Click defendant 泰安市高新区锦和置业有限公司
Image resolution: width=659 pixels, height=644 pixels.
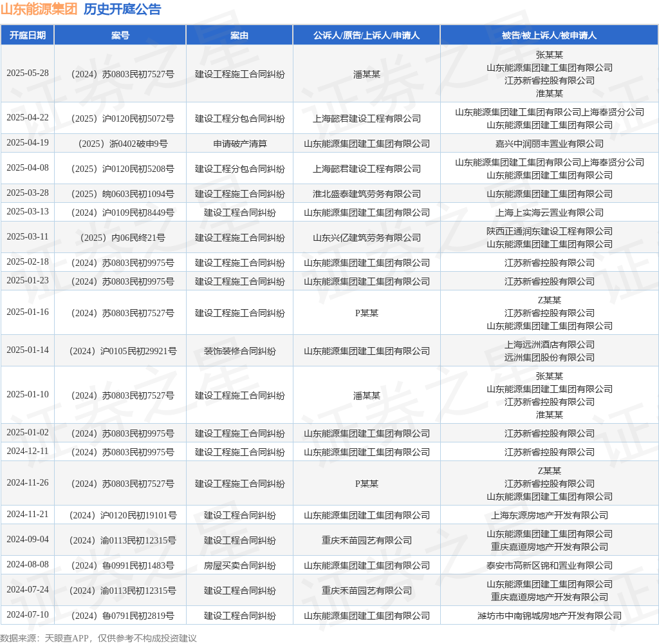(550, 566)
